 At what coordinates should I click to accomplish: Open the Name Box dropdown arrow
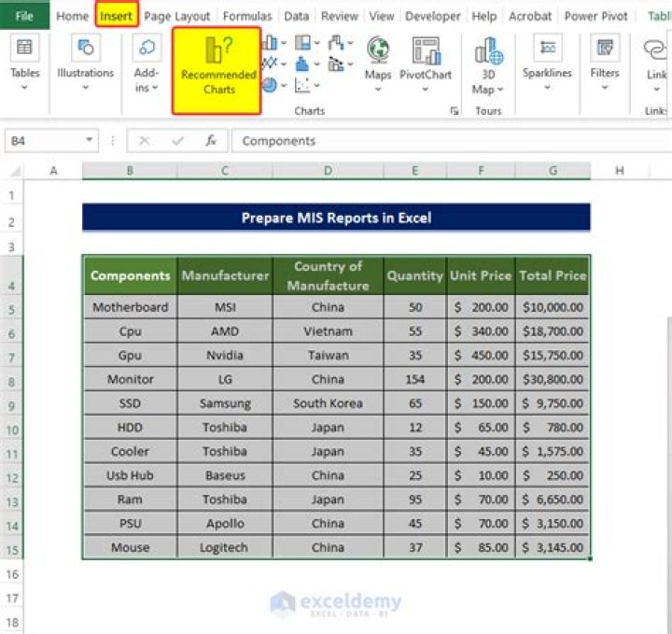coord(90,140)
